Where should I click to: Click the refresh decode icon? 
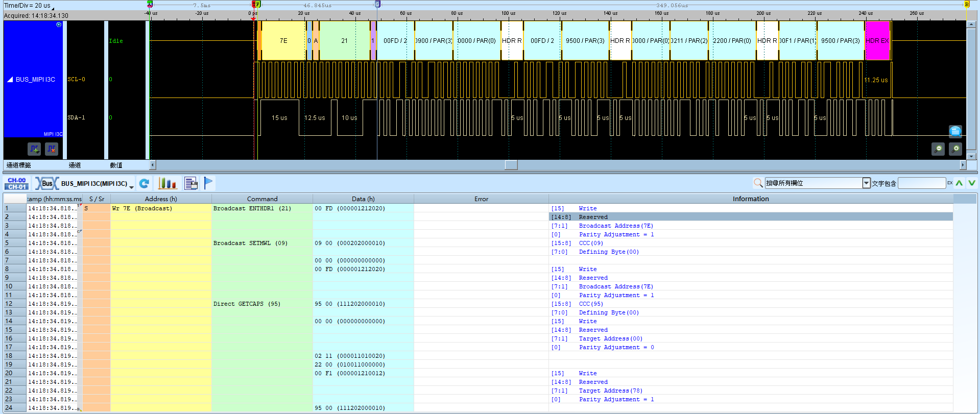click(x=145, y=183)
